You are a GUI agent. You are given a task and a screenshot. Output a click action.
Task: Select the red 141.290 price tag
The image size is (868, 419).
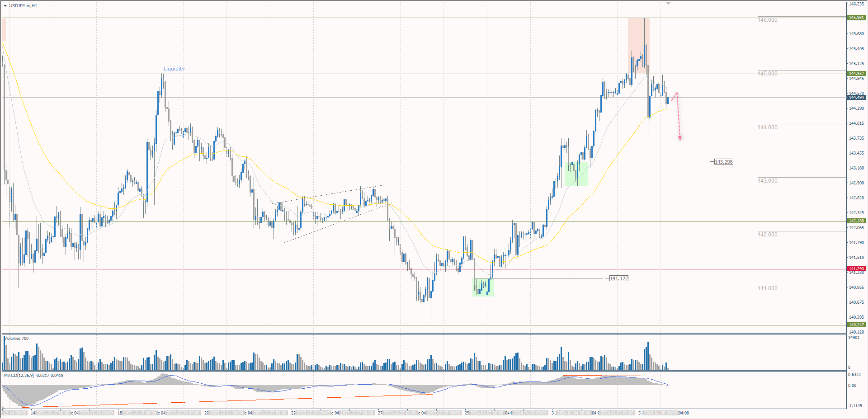(x=856, y=269)
